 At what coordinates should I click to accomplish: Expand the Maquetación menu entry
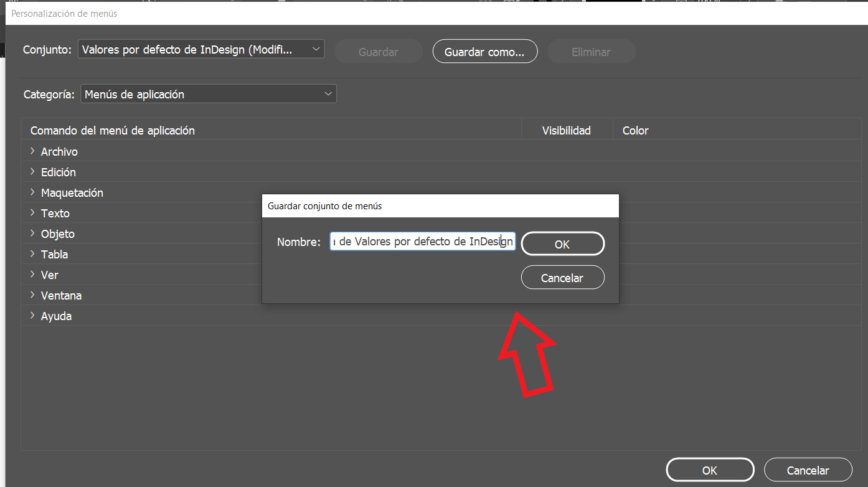(32, 192)
